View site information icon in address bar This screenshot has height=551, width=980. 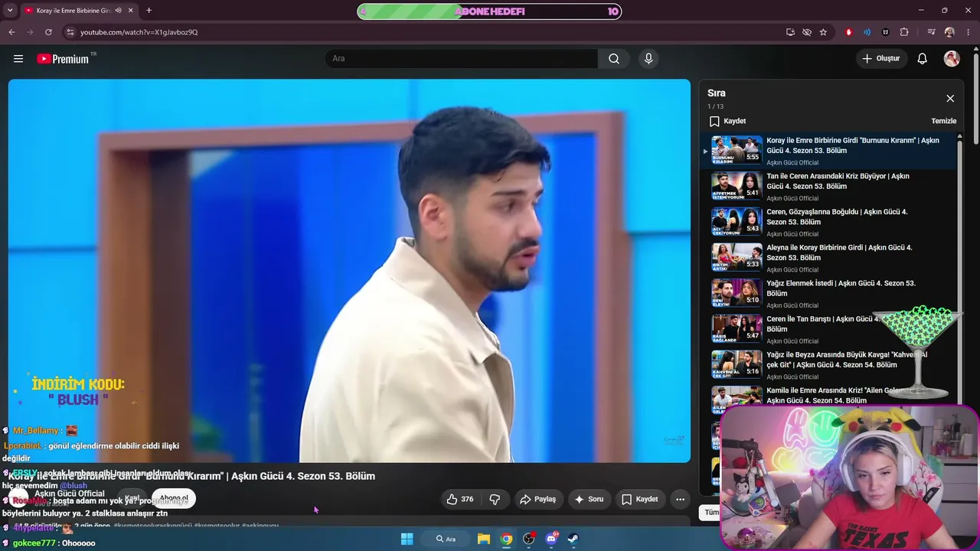(x=70, y=32)
